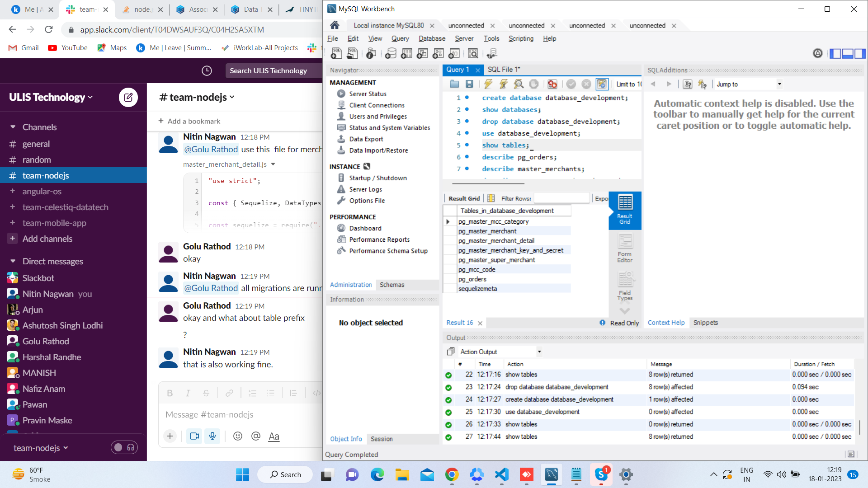Viewport: 868px width, 488px height.
Task: Open the Jump to dropdown
Action: pos(779,84)
